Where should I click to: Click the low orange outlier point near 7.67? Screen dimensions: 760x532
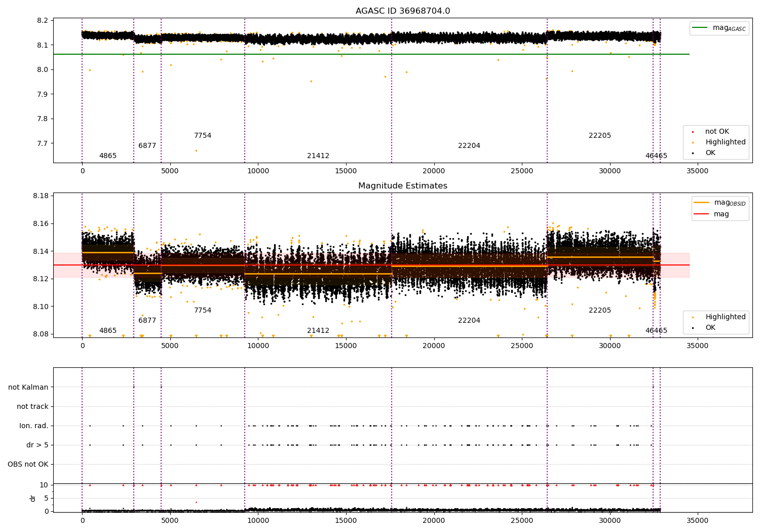196,150
